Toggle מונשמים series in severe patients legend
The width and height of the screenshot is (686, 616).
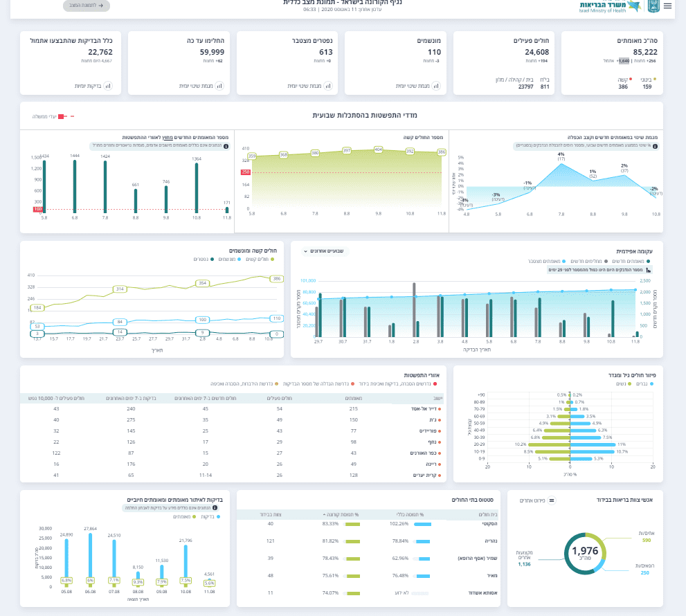click(230, 260)
